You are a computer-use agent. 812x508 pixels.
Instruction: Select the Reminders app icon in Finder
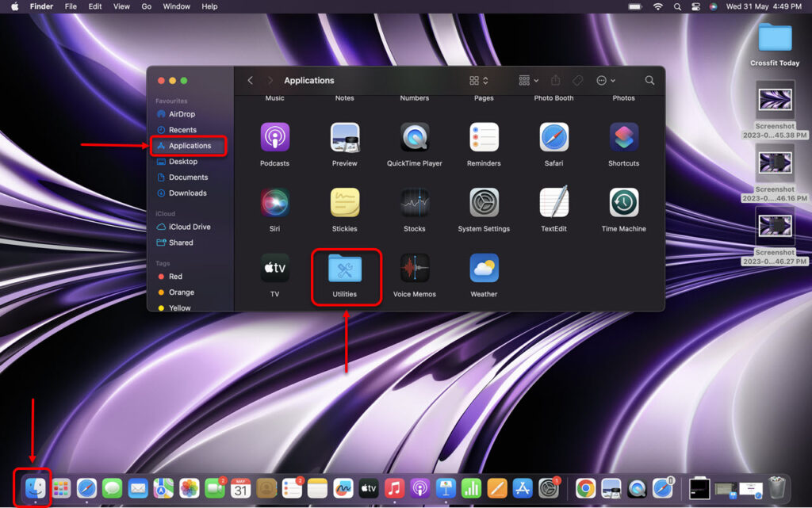(x=484, y=138)
